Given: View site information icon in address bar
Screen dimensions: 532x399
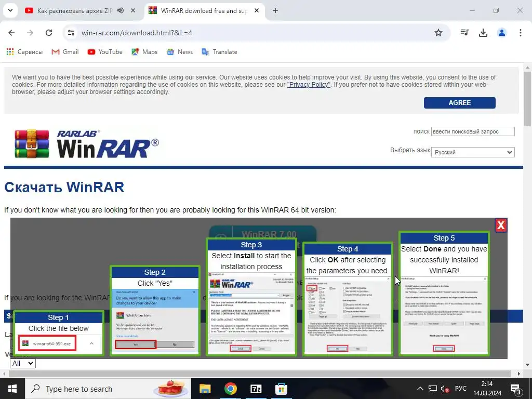Looking at the screenshot, I should coord(71,33).
